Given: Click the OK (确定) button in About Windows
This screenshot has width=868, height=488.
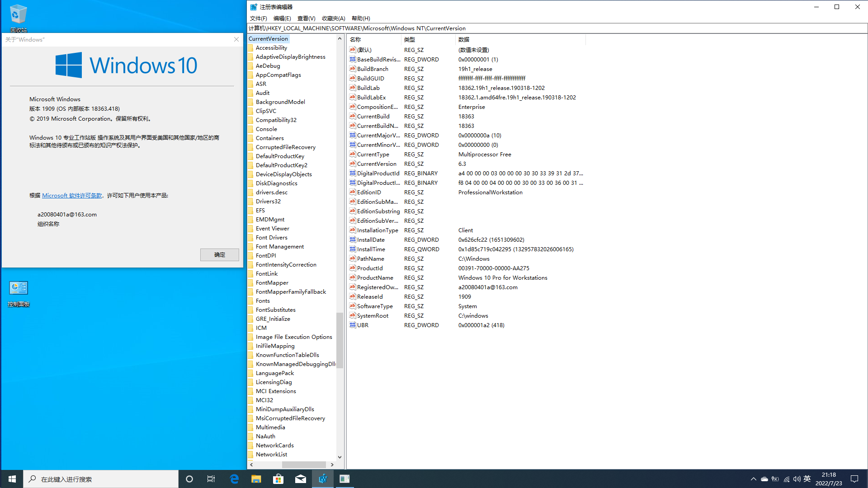Looking at the screenshot, I should coord(220,255).
